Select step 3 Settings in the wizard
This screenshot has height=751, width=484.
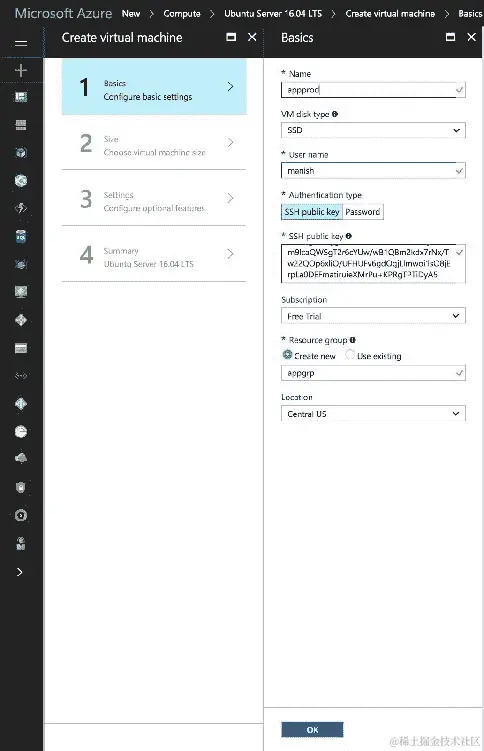coord(154,198)
